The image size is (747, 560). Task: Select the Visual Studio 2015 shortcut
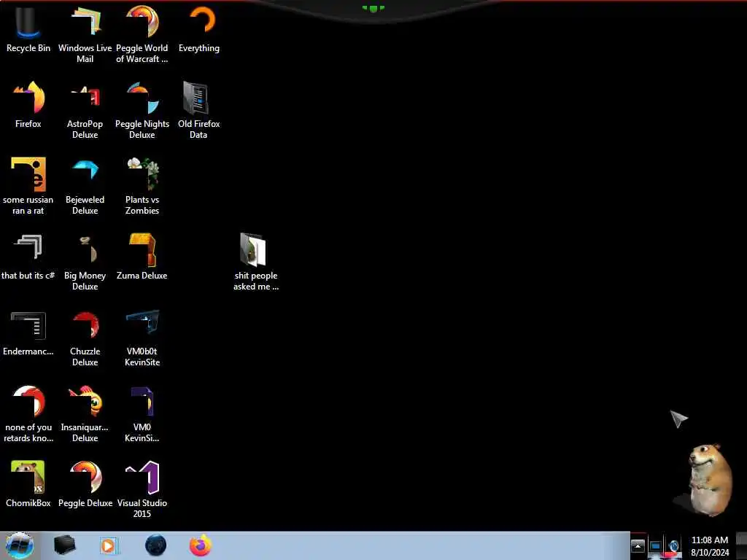142,489
